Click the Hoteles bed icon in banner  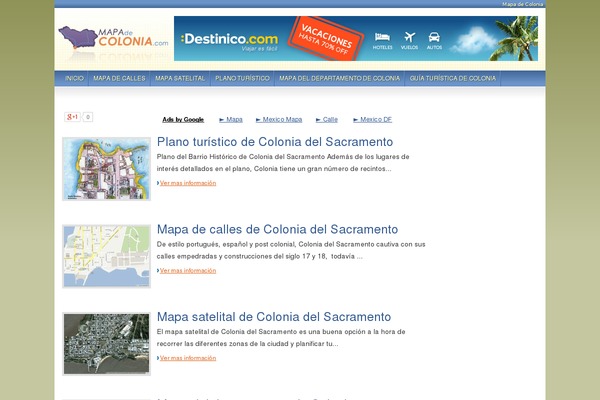tap(382, 37)
